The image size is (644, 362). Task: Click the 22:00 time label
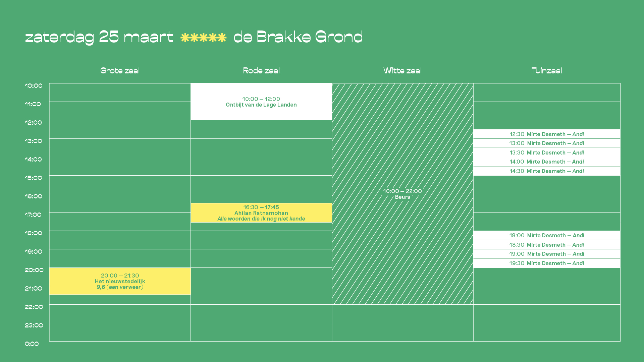34,307
